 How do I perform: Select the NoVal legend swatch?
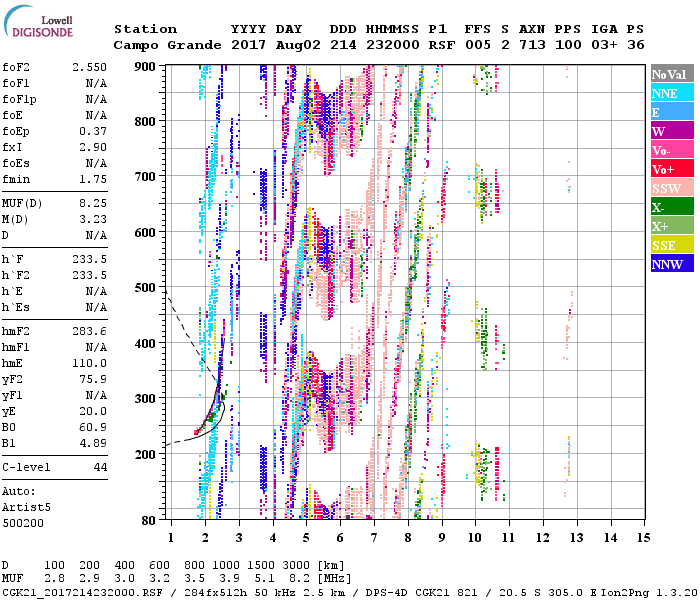pyautogui.click(x=672, y=74)
